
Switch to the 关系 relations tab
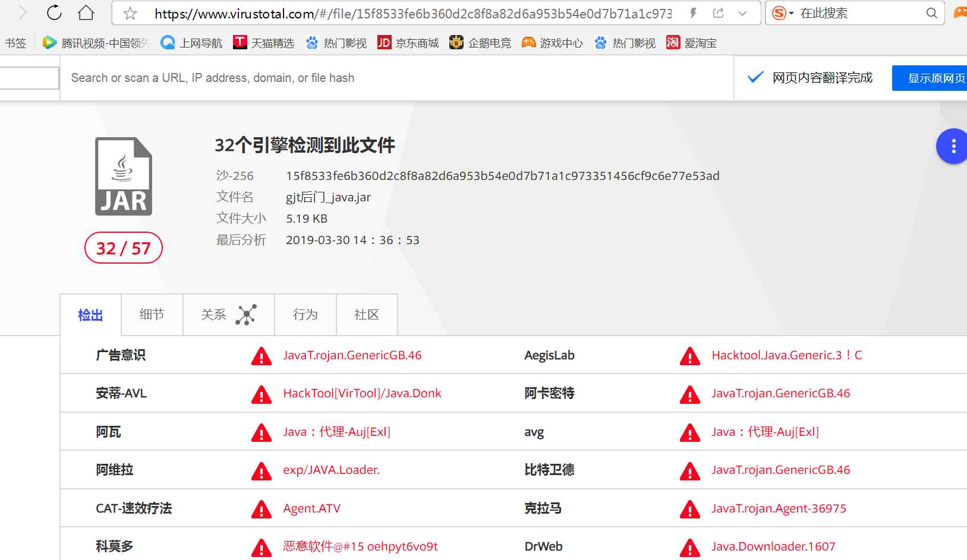click(229, 315)
